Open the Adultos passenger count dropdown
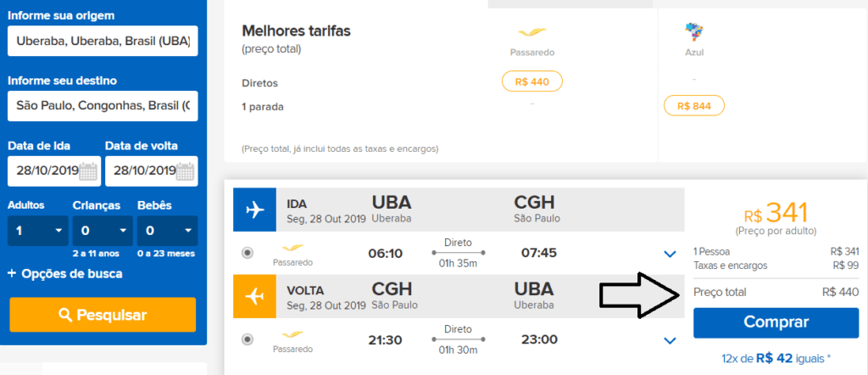 click(37, 231)
